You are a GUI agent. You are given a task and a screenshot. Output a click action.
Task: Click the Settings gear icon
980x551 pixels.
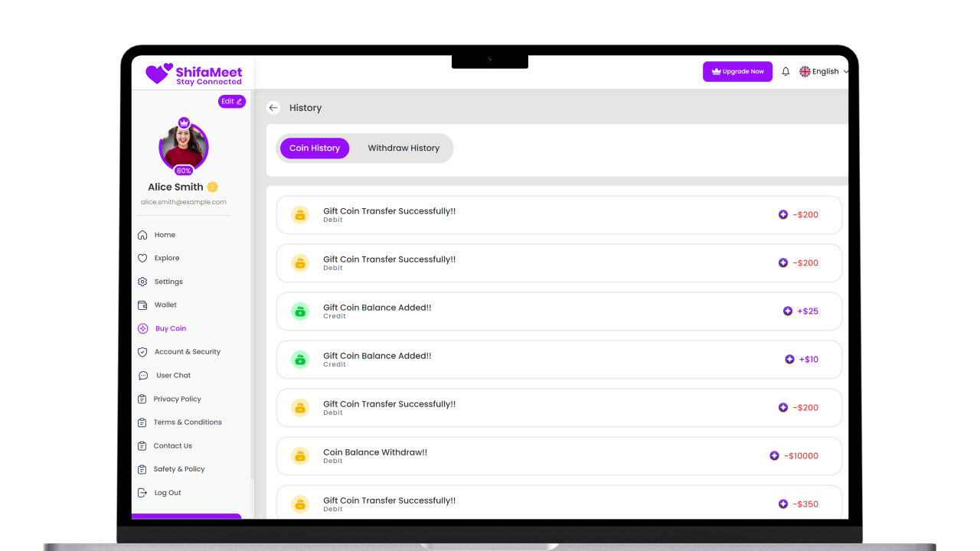coord(142,282)
